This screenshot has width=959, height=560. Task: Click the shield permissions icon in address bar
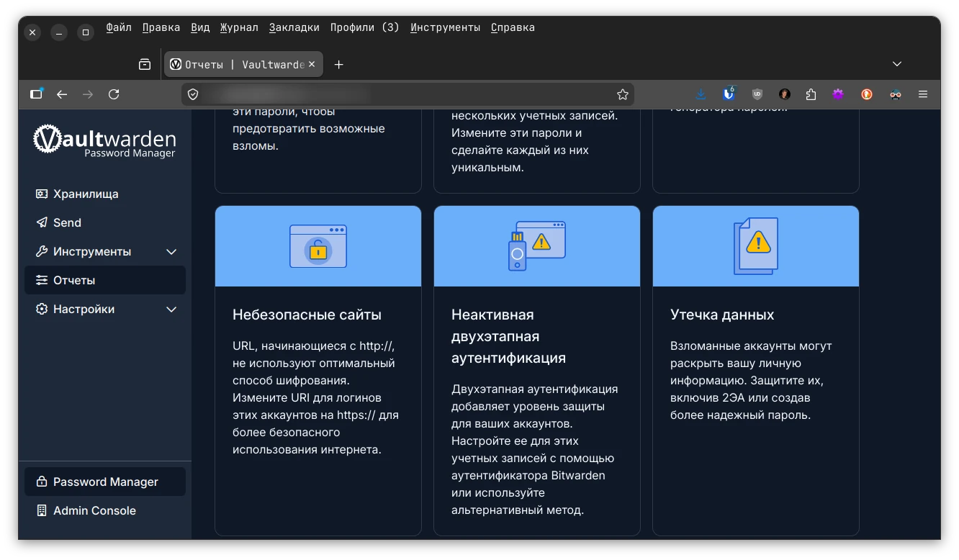tap(193, 94)
